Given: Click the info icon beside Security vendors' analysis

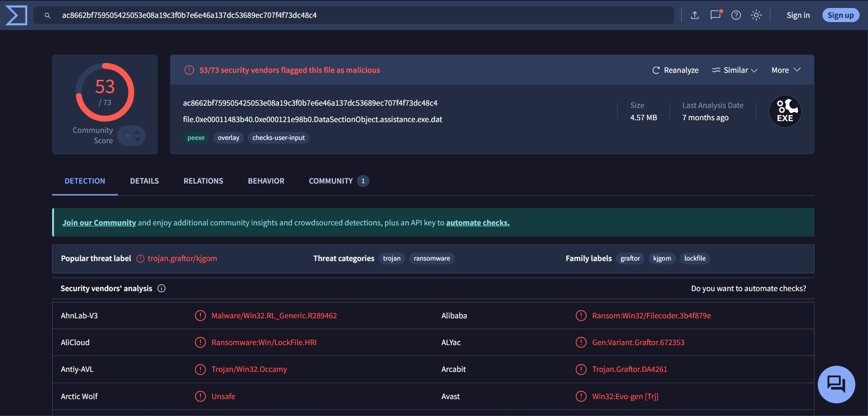Looking at the screenshot, I should click(161, 288).
